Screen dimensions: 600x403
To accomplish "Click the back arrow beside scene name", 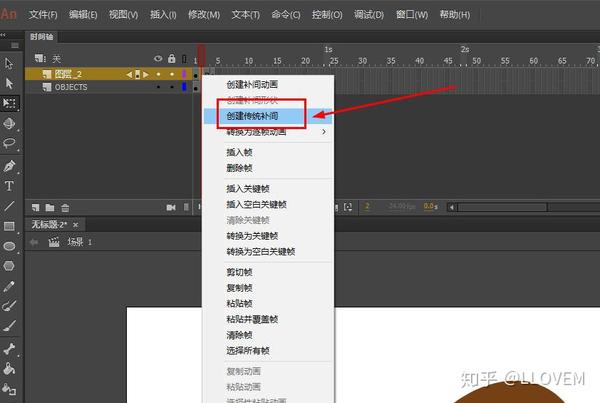I will [x=34, y=242].
